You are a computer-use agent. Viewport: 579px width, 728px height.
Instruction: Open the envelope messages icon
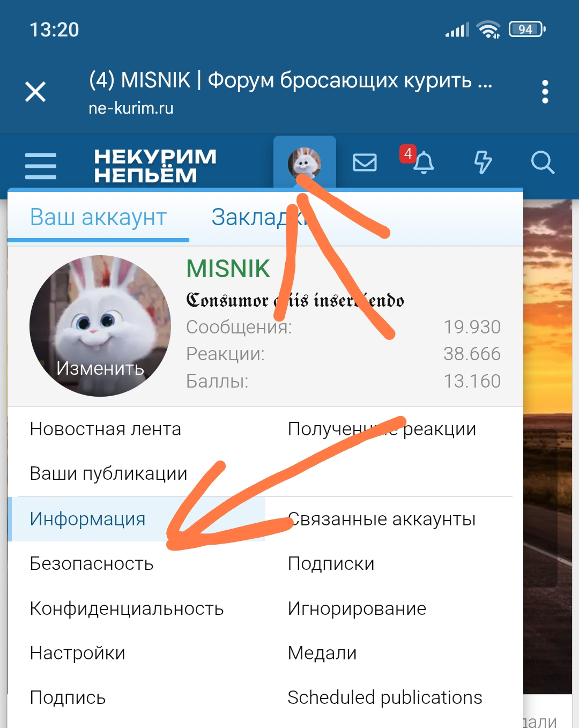click(365, 162)
